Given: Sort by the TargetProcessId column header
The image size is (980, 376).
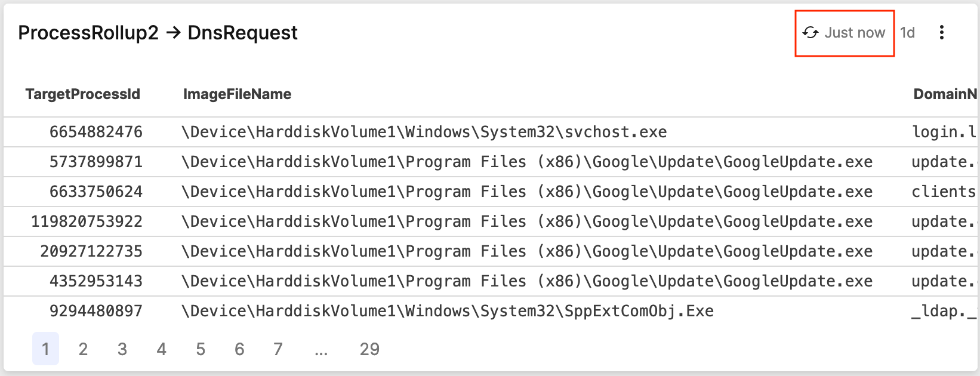Looking at the screenshot, I should click(82, 94).
